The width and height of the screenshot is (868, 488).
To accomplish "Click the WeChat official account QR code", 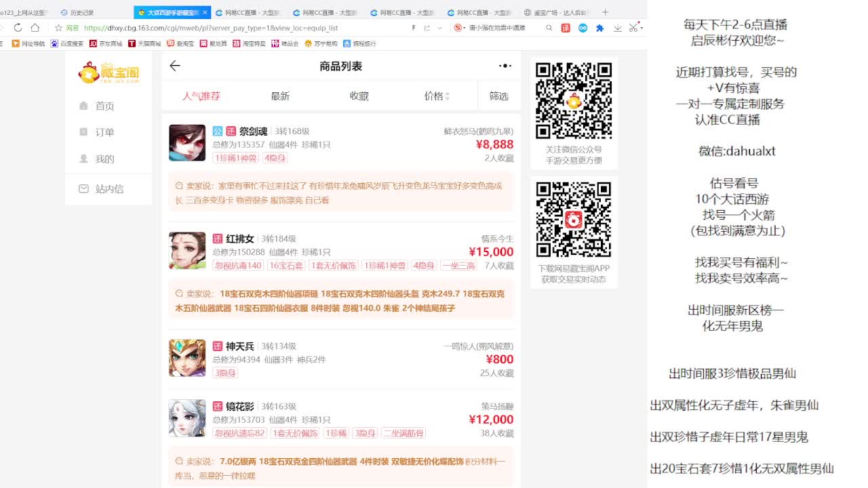I will pos(574,101).
